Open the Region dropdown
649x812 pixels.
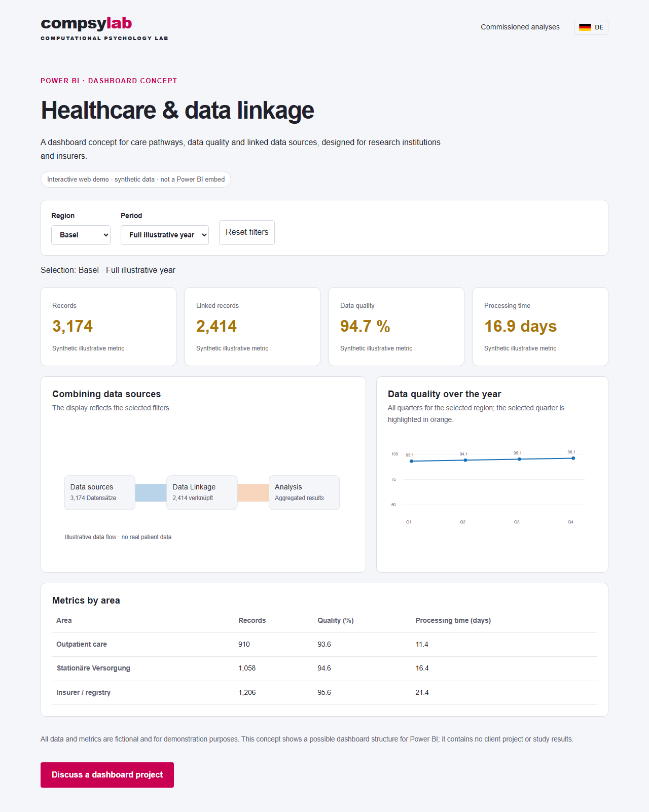81,235
